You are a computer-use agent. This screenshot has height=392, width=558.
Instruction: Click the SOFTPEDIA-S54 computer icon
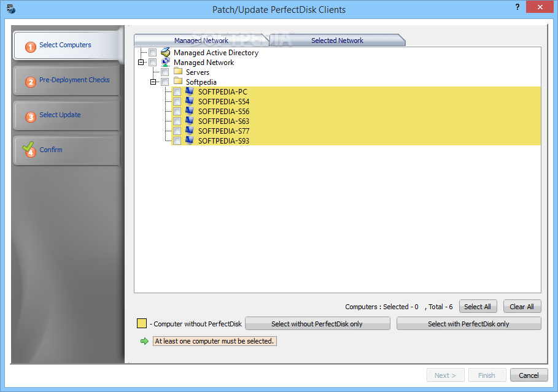[190, 101]
